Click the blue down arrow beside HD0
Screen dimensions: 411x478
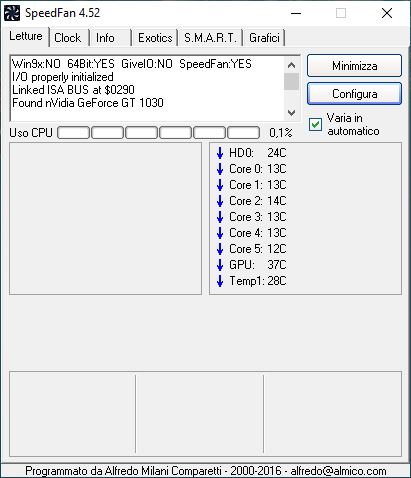pos(220,153)
